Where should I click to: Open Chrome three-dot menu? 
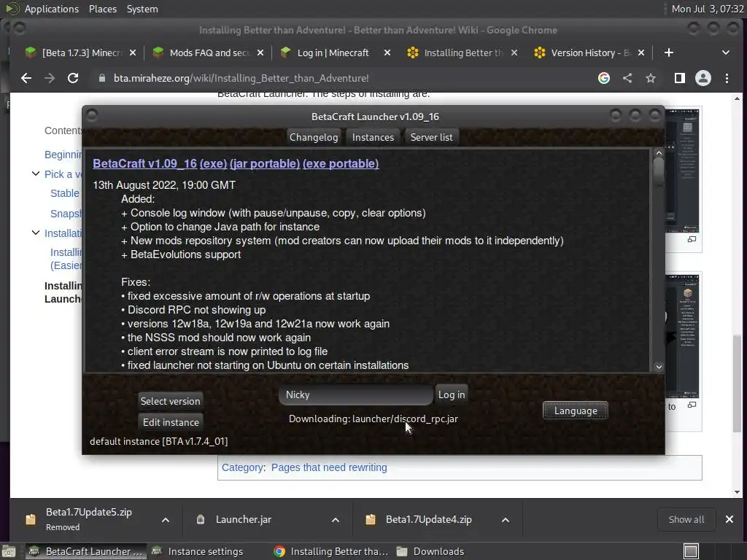tap(727, 78)
